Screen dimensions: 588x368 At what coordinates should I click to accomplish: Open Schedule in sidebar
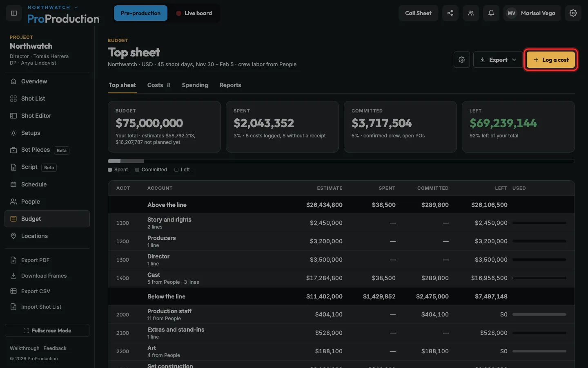(47, 184)
